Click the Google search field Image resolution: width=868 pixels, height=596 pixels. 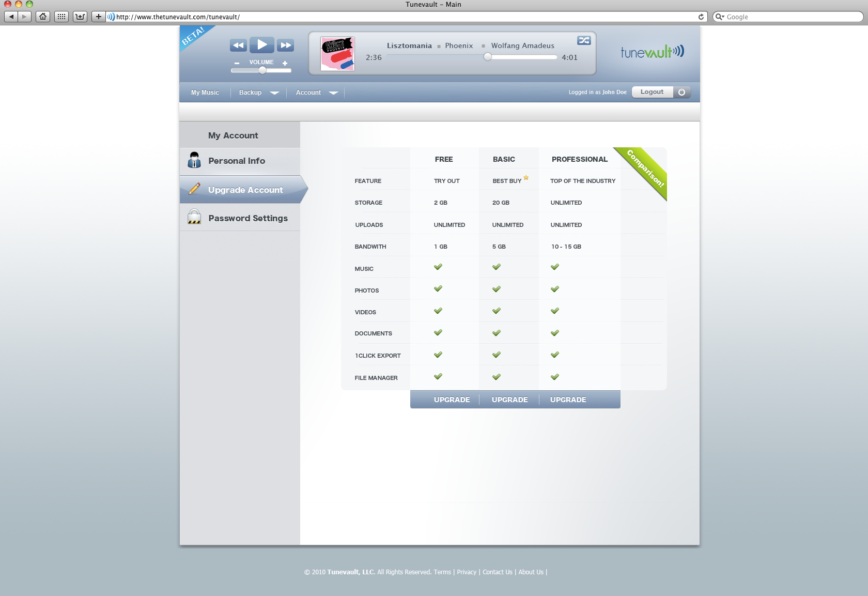pos(788,17)
